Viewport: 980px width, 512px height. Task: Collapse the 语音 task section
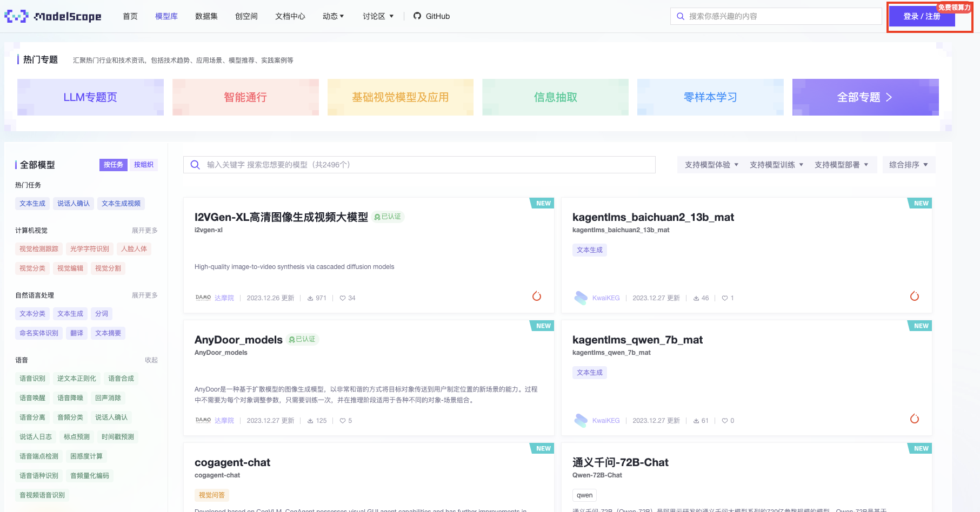(151, 360)
